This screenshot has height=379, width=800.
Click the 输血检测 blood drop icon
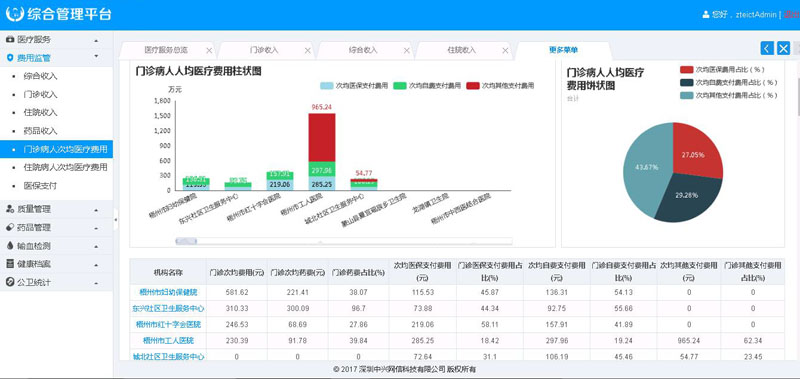tap(10, 245)
